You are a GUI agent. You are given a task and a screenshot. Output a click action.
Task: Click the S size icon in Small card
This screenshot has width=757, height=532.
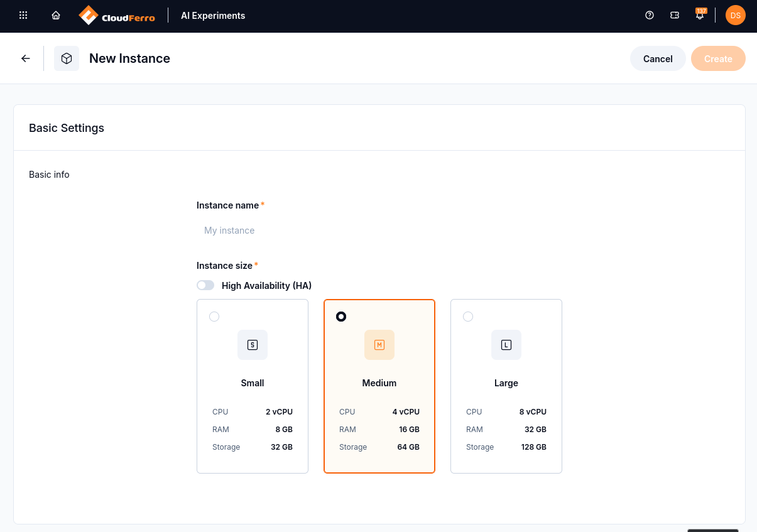[253, 345]
